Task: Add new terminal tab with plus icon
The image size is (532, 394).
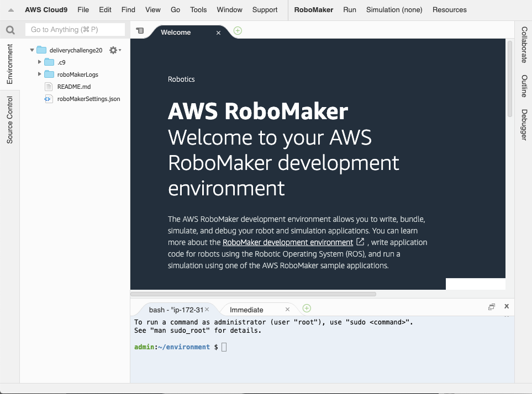Action: point(307,308)
